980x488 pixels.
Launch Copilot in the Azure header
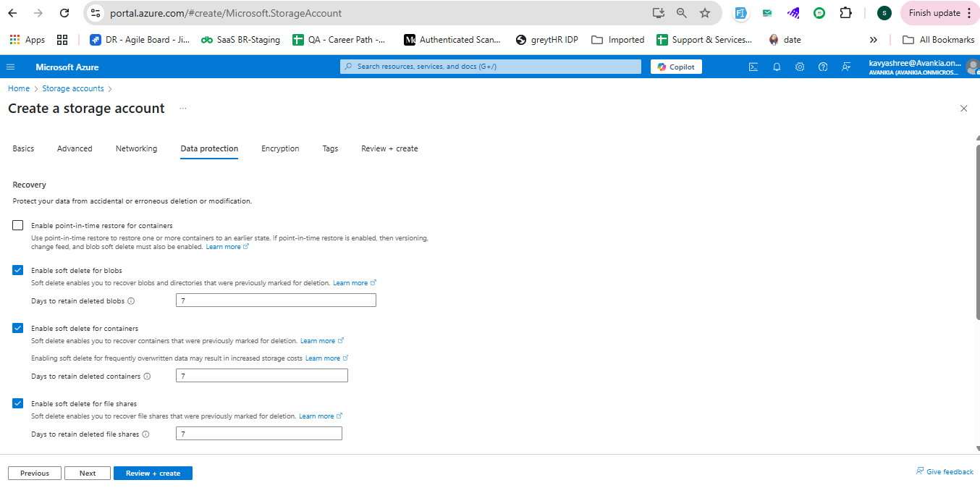[x=676, y=67]
